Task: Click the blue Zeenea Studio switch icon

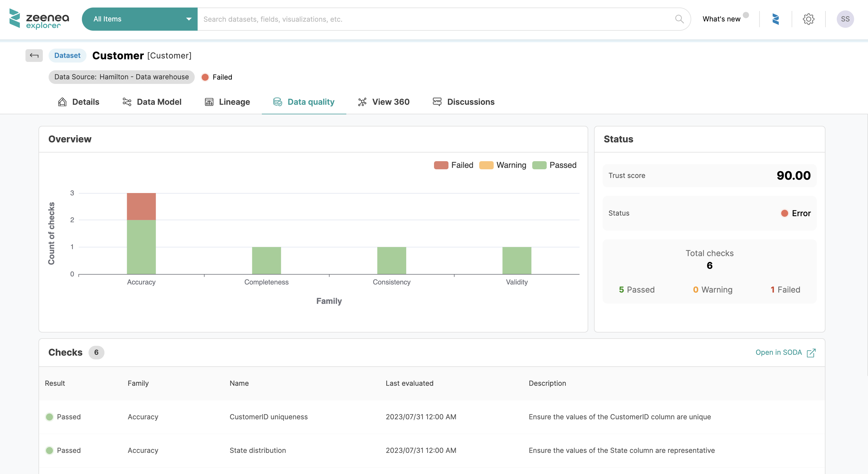Action: coord(776,19)
